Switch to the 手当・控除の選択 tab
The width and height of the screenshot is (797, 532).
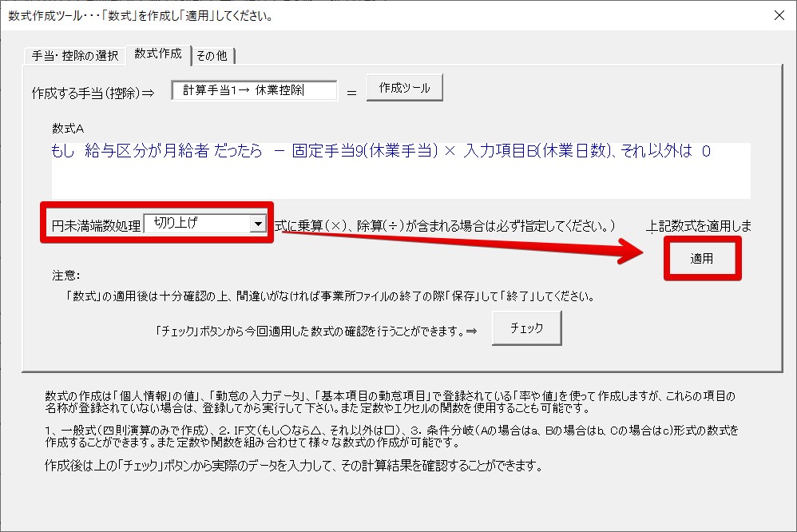pos(74,55)
